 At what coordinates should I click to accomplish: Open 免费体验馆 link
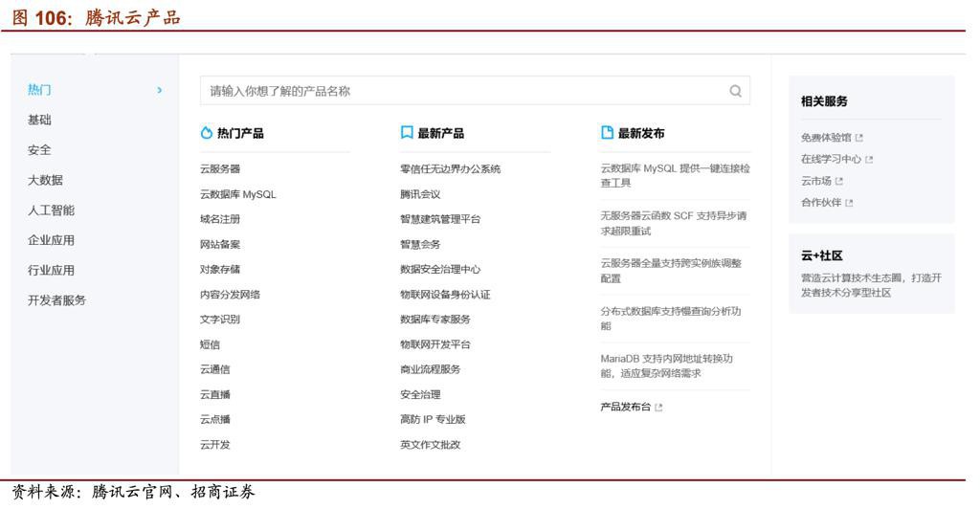pos(826,138)
